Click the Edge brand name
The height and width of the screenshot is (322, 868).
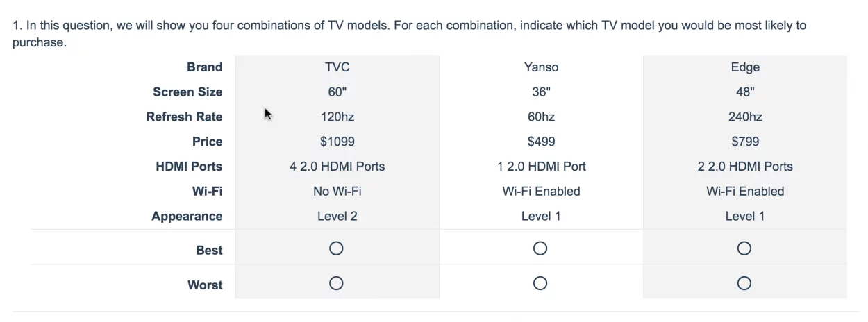pyautogui.click(x=745, y=67)
